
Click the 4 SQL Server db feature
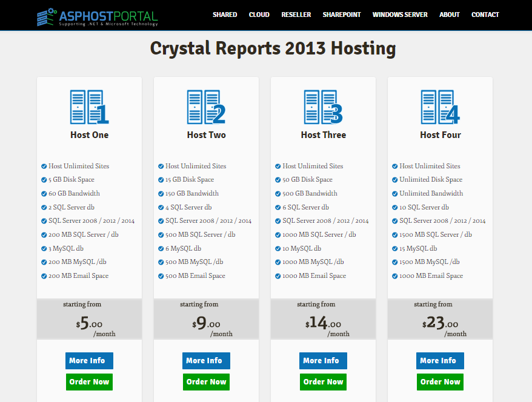pyautogui.click(x=188, y=207)
